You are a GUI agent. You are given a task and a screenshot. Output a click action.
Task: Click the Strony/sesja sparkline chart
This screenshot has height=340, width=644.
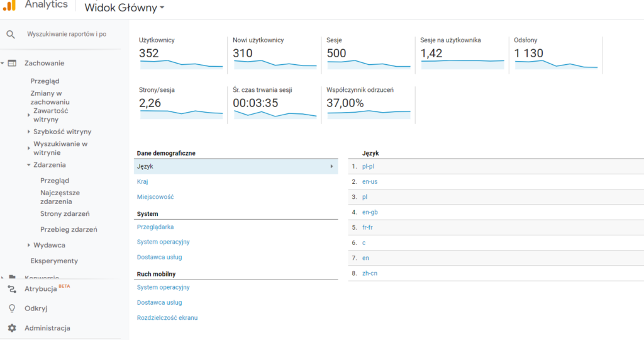[181, 115]
